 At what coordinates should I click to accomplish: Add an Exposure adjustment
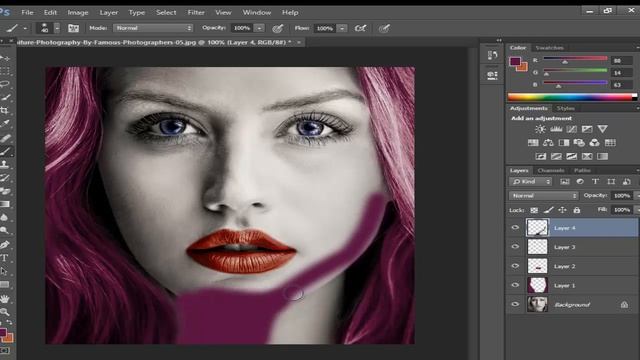pos(587,129)
